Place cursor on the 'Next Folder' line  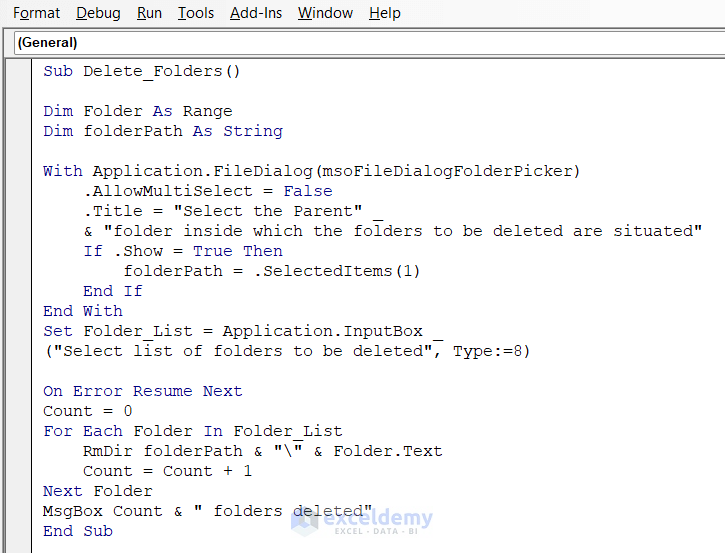97,491
